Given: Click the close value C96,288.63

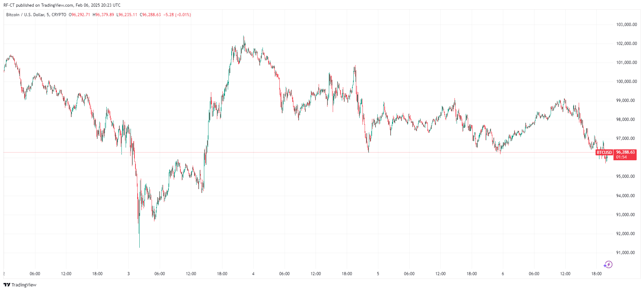Looking at the screenshot, I should [x=150, y=15].
